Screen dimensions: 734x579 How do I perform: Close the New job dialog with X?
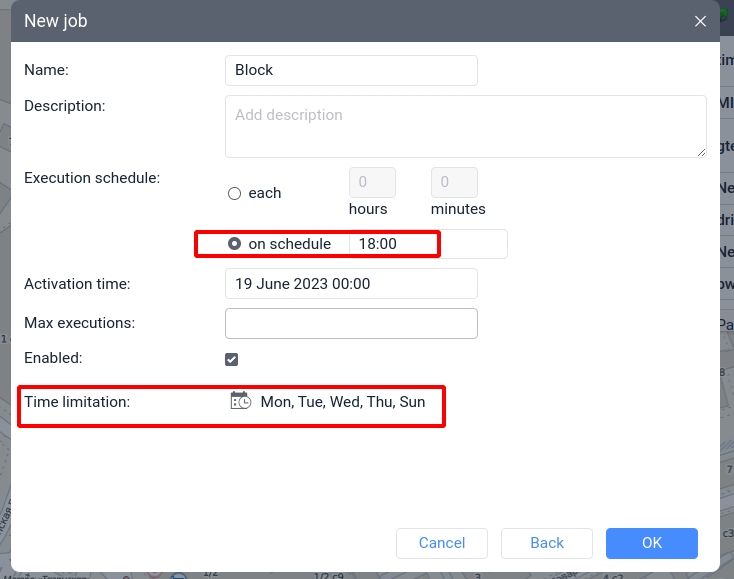coord(700,21)
